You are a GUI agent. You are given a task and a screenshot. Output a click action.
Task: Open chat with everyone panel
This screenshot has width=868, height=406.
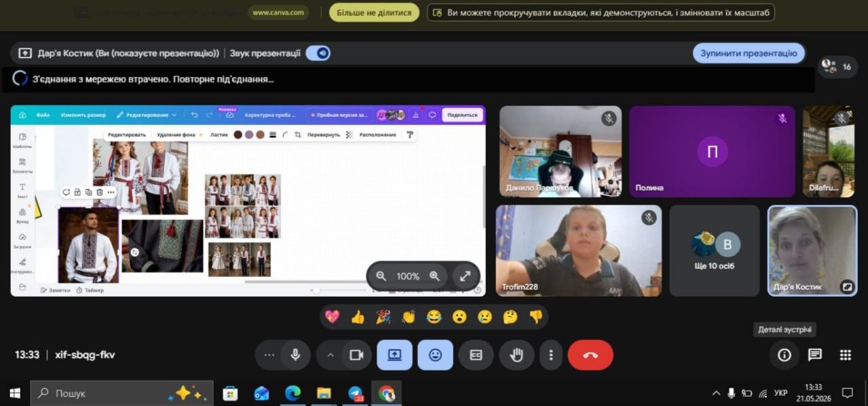814,355
